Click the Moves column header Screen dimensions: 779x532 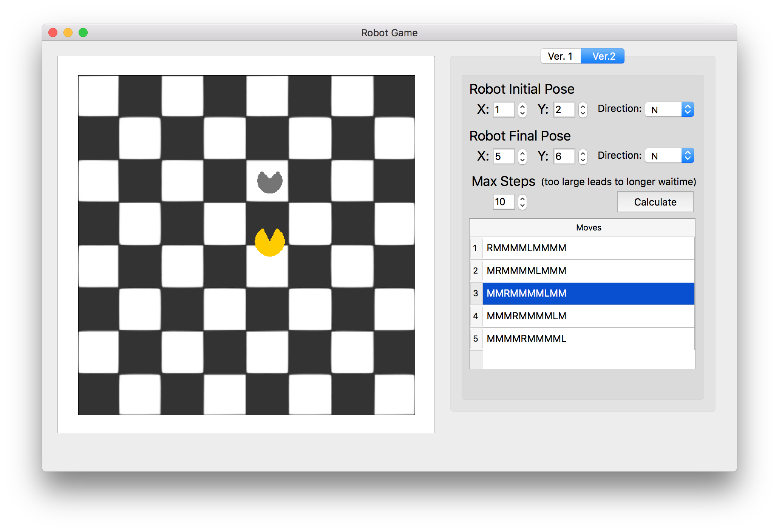point(588,228)
